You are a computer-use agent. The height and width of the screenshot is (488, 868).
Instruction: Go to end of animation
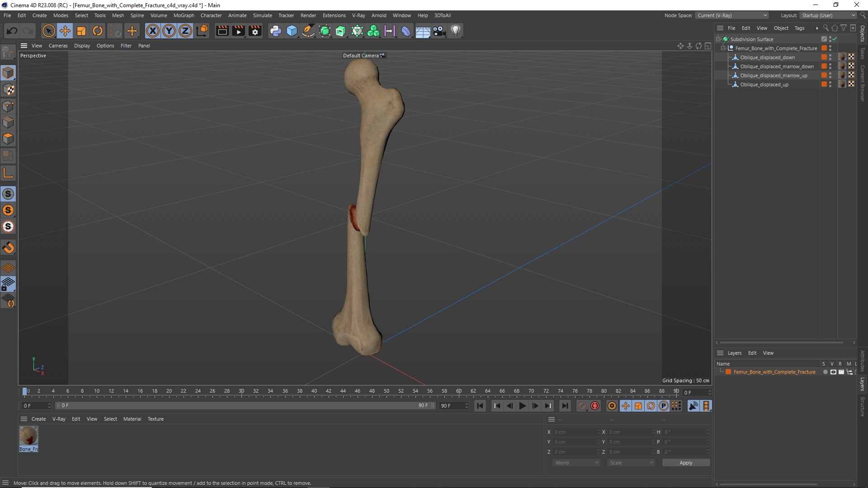[x=565, y=406]
